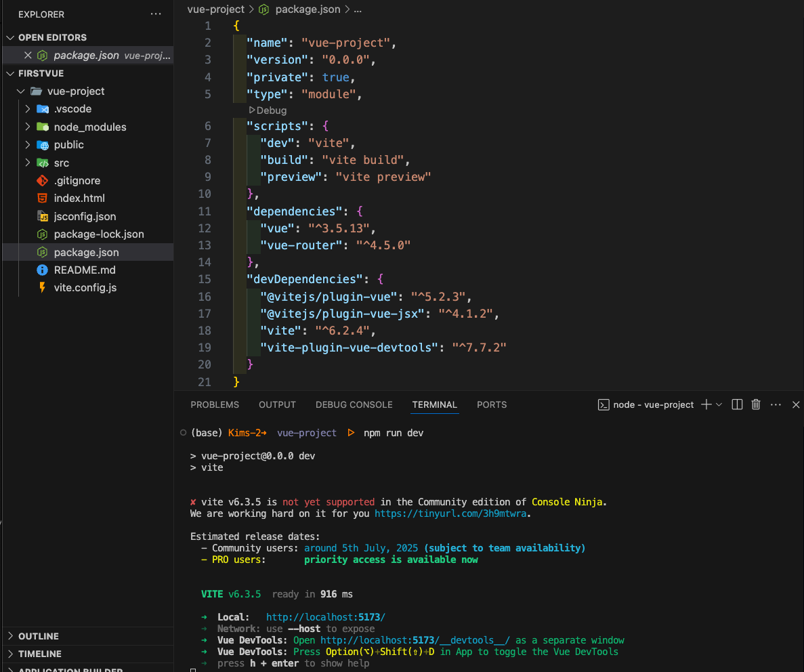Split the terminal panel
804x672 pixels.
click(737, 404)
